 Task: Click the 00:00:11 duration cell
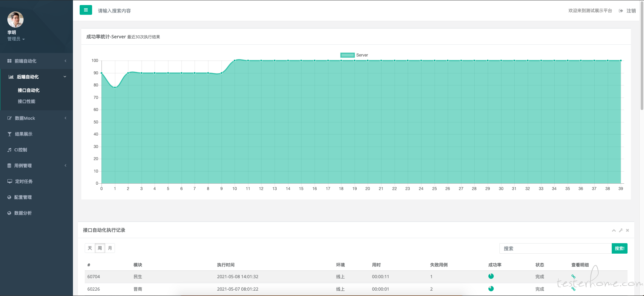[x=380, y=277]
